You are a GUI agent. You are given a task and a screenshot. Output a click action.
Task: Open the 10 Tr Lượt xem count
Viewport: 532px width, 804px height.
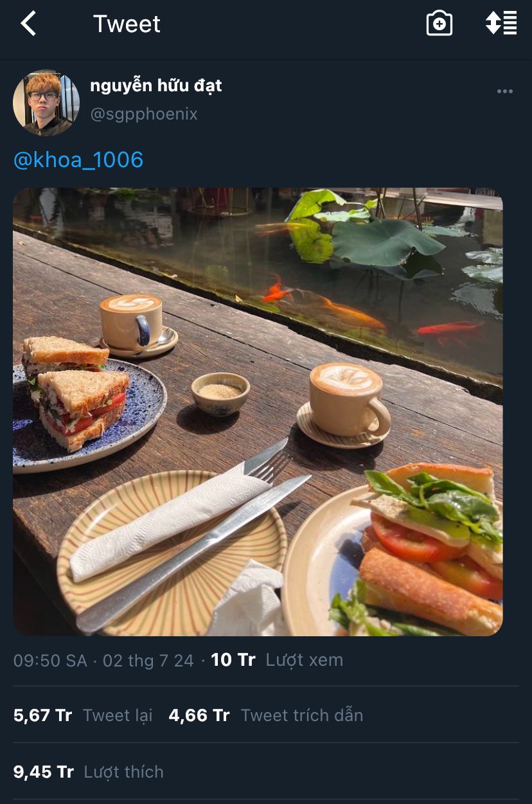(277, 660)
